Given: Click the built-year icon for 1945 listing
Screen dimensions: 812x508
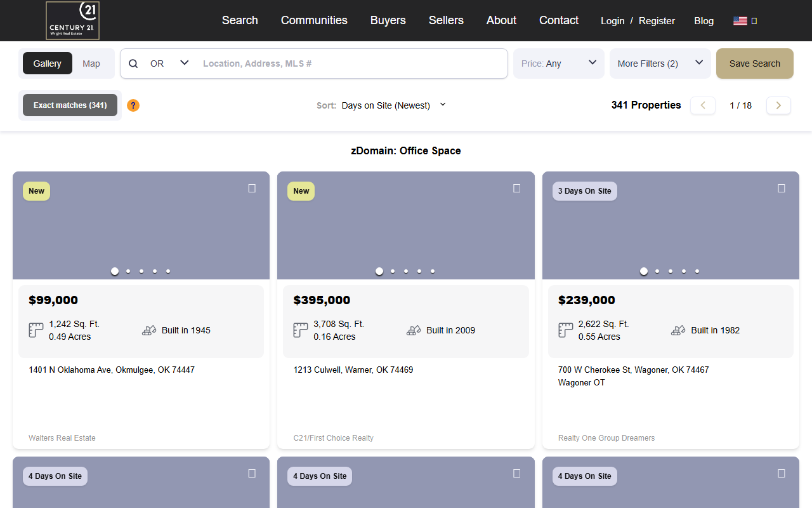Looking at the screenshot, I should pos(149,330).
